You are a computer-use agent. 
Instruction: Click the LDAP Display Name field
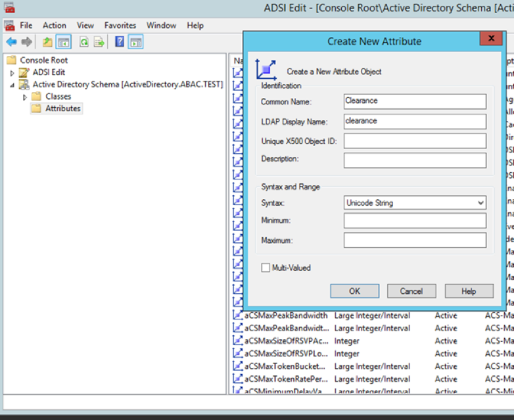(415, 122)
